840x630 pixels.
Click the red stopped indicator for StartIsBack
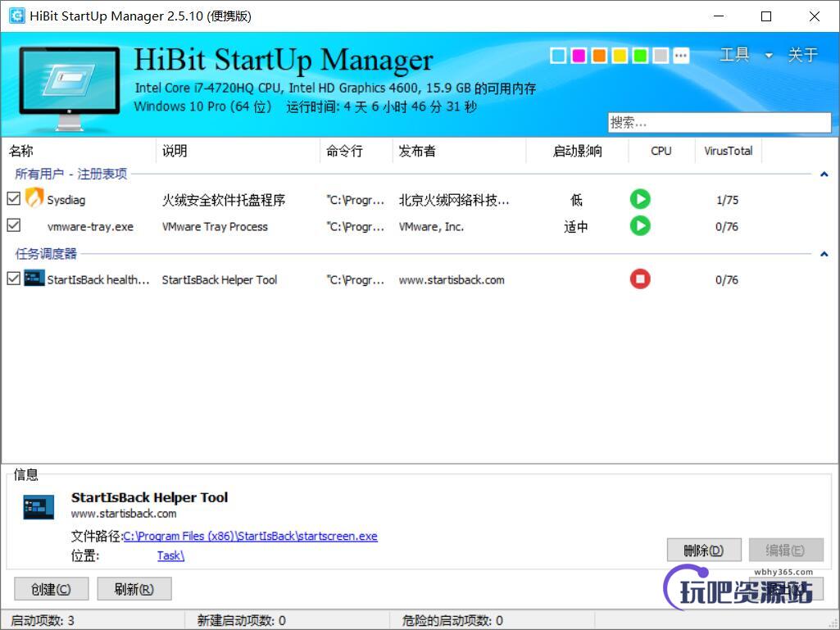pyautogui.click(x=640, y=279)
